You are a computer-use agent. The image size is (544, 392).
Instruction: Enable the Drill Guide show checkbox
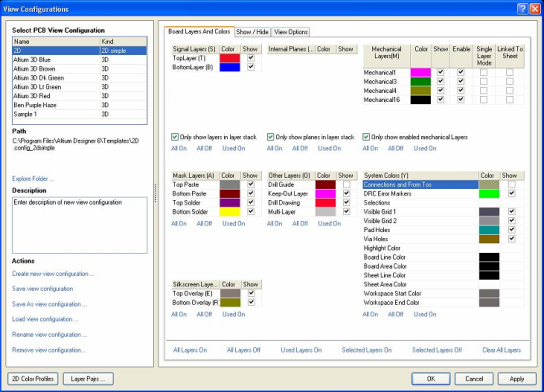click(x=346, y=185)
